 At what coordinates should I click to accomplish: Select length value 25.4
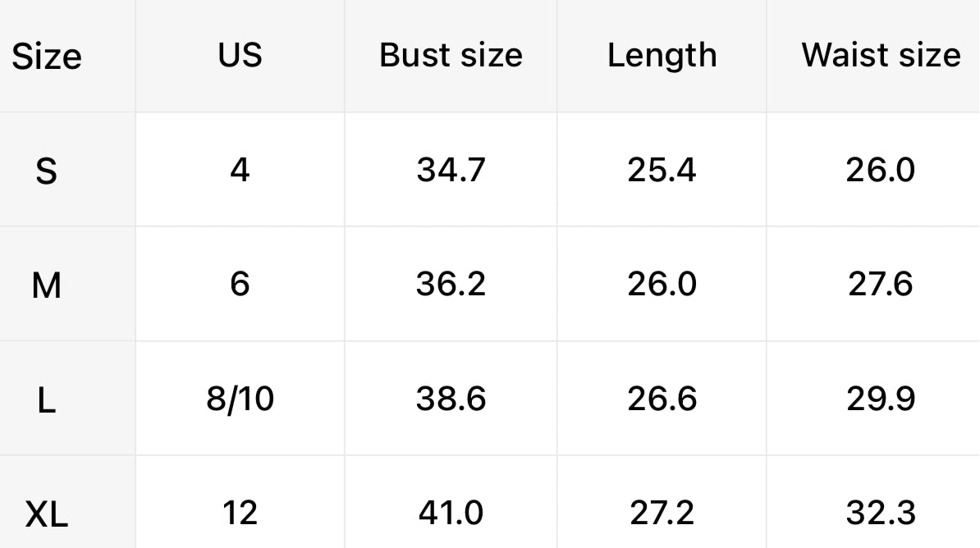662,170
